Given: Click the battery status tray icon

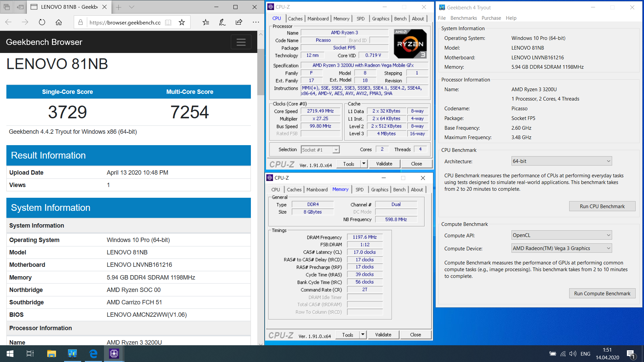Looking at the screenshot, I should (553, 354).
